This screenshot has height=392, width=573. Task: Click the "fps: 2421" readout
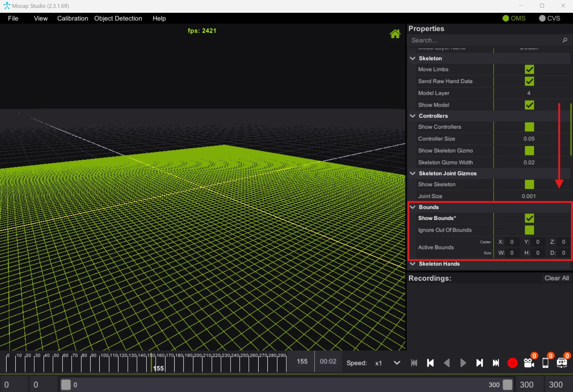(202, 31)
